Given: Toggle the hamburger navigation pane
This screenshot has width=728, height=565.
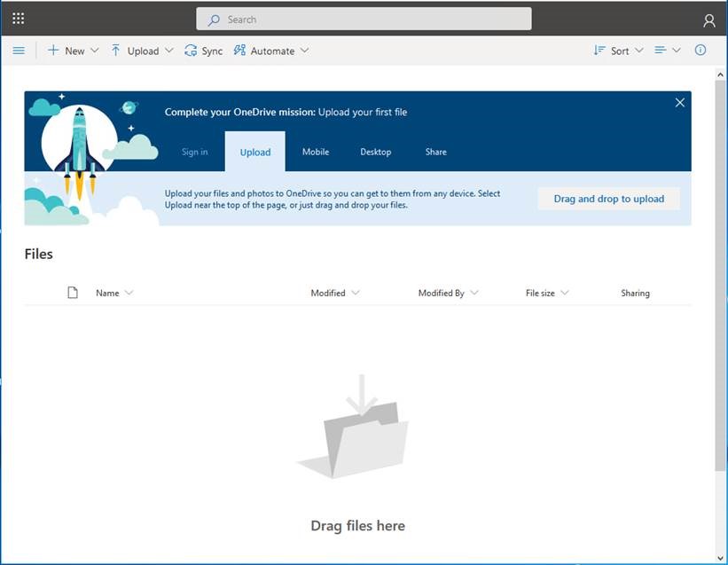Looking at the screenshot, I should pos(19,51).
